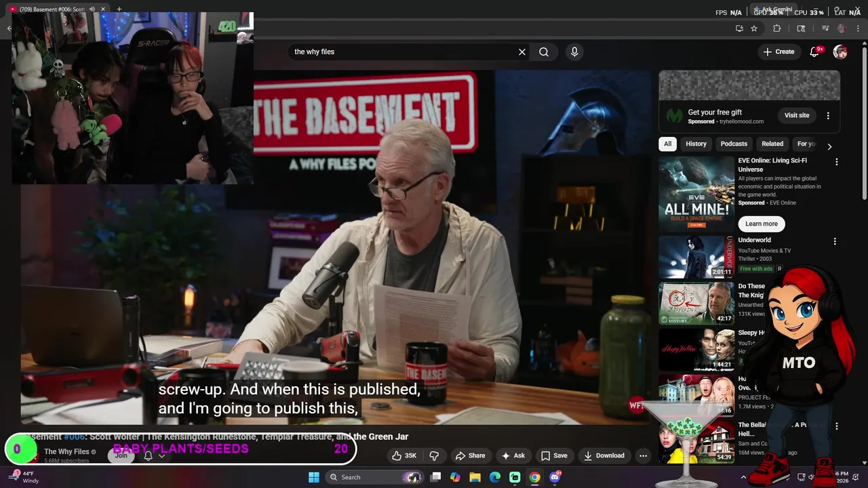Dislike the video
868x488 pixels.
pyautogui.click(x=435, y=455)
